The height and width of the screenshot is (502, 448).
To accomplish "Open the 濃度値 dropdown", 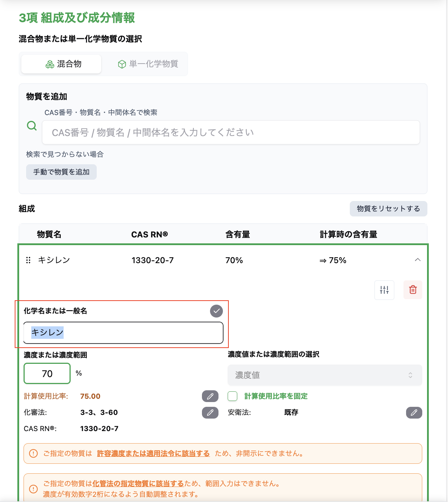I will [x=324, y=375].
